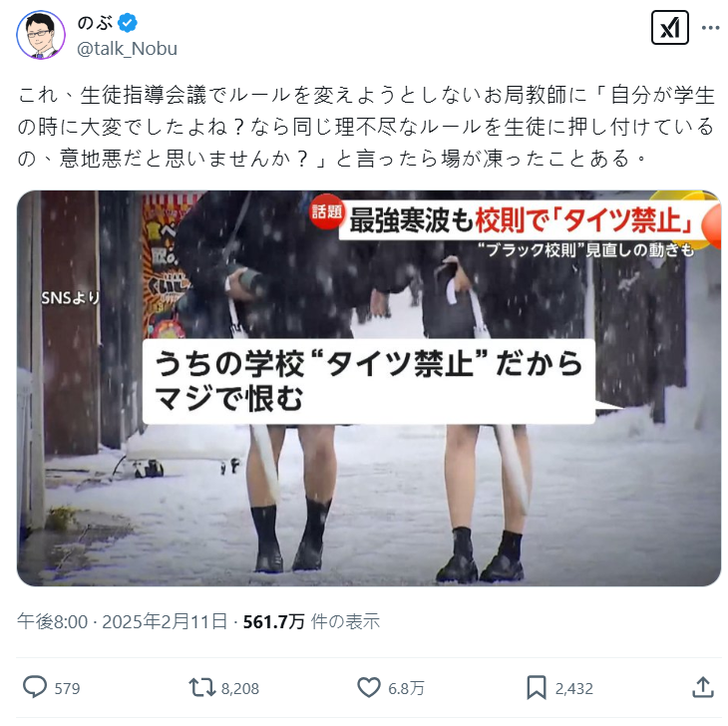The height and width of the screenshot is (726, 728).
Task: Click the 6.8万 likes count
Action: 406,688
